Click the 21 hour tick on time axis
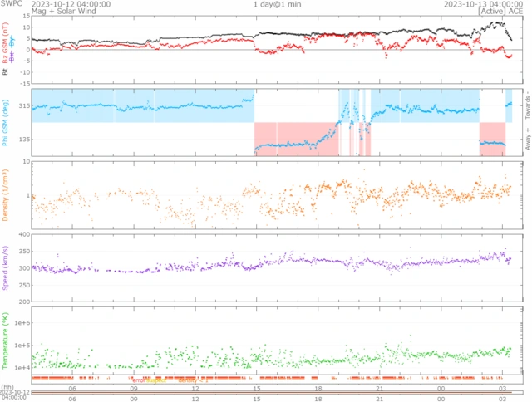Viewport: 532px width, 402px height. coord(379,388)
